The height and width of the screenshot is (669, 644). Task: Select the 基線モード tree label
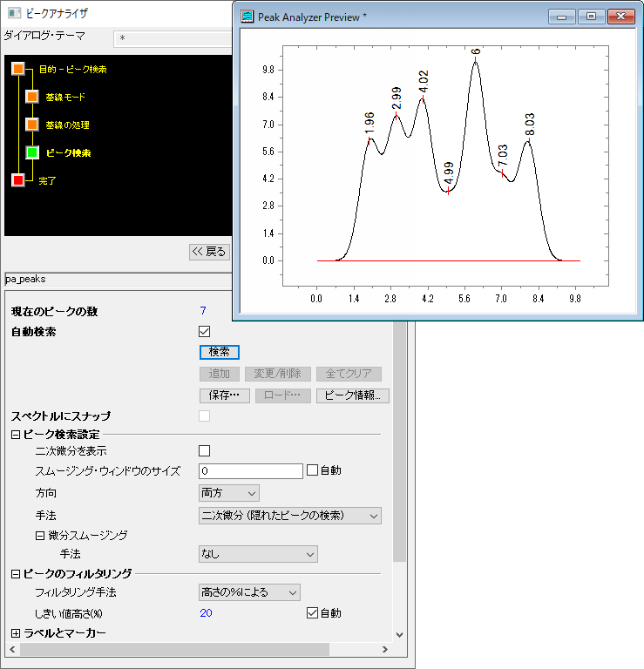coord(65,98)
